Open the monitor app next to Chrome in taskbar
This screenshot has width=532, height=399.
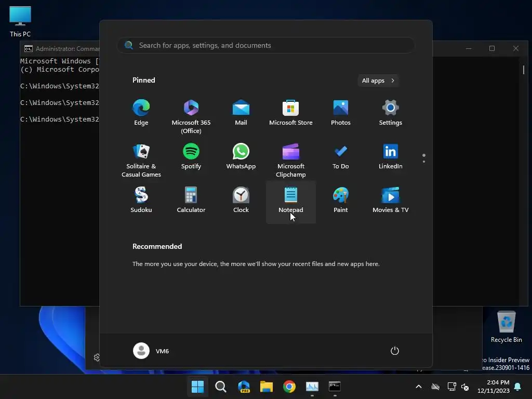point(312,387)
